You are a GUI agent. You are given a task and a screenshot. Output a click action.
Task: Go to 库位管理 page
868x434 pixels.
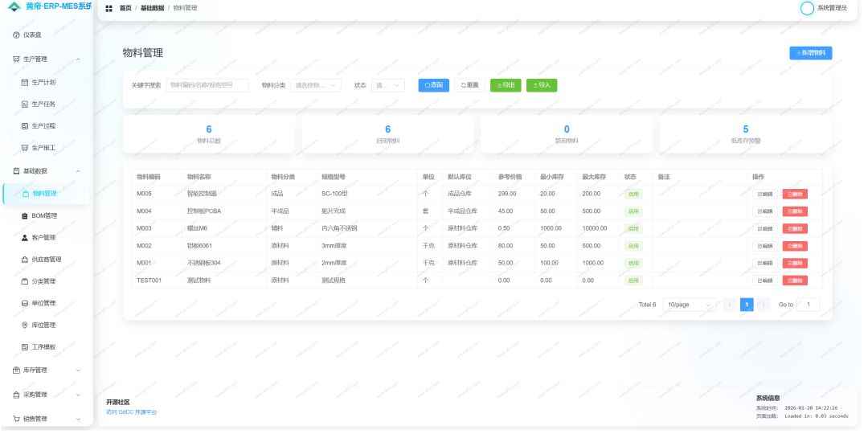tap(45, 325)
